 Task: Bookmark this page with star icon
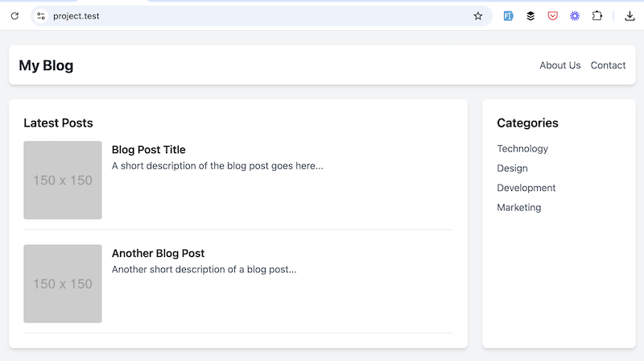[477, 16]
